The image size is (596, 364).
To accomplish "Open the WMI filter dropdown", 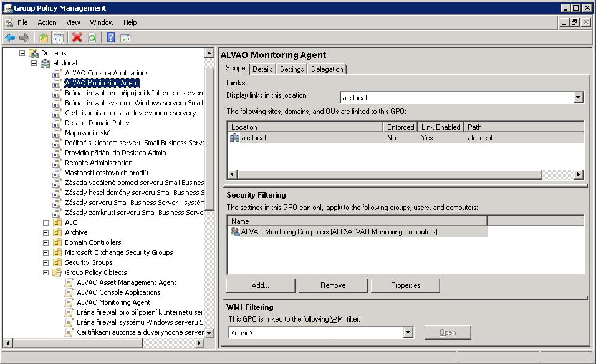I will point(408,333).
